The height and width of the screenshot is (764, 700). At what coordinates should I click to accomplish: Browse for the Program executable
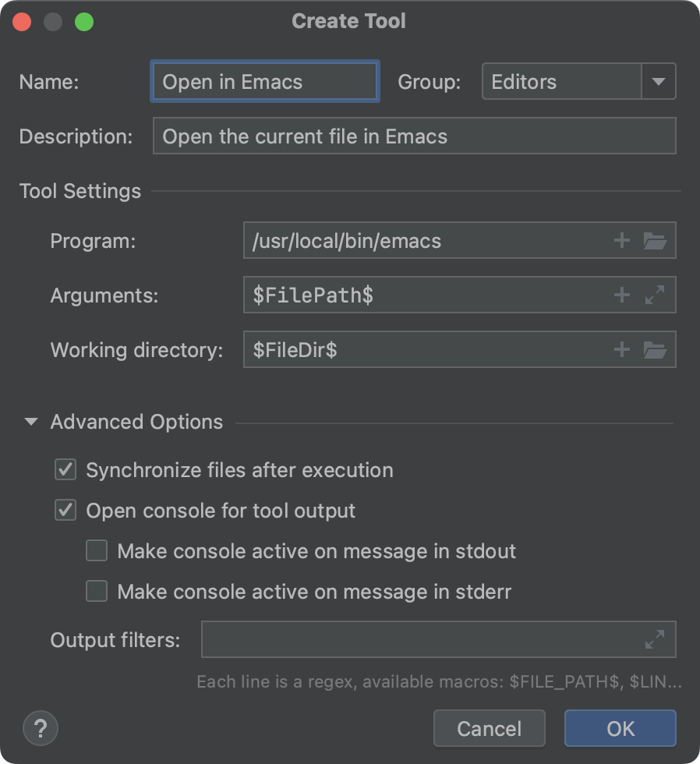[x=656, y=241]
